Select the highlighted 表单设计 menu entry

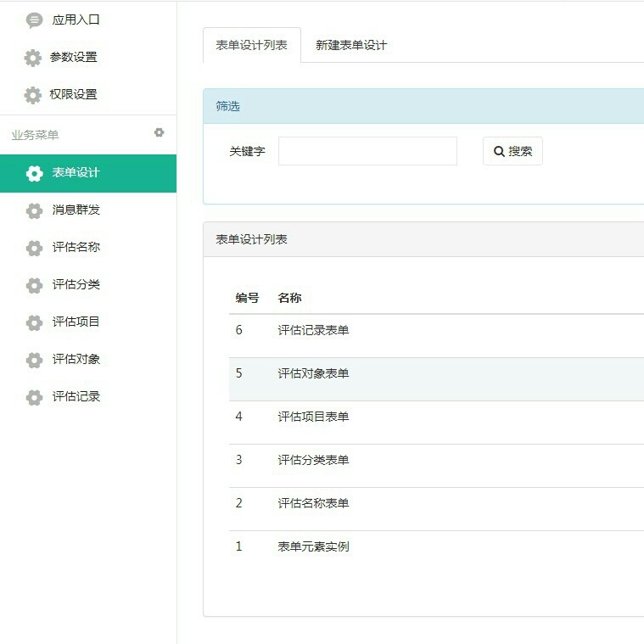pos(76,173)
